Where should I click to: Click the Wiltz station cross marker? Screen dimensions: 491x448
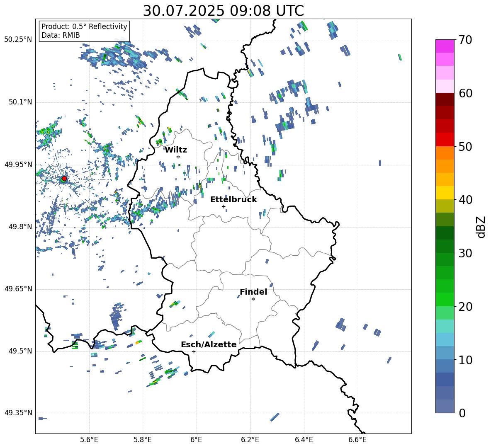coord(178,157)
